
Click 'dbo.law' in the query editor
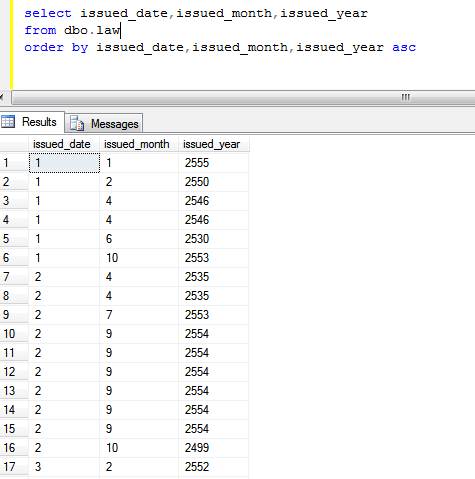pyautogui.click(x=92, y=31)
